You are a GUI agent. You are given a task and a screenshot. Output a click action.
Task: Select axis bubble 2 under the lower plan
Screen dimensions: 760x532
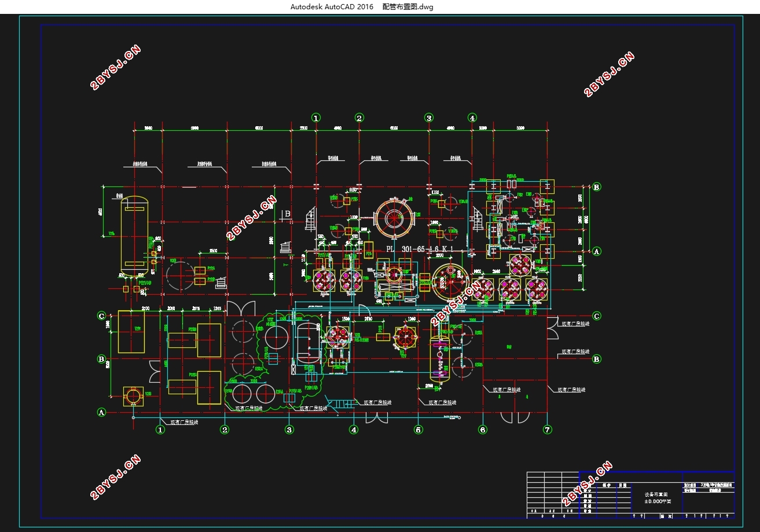[225, 430]
